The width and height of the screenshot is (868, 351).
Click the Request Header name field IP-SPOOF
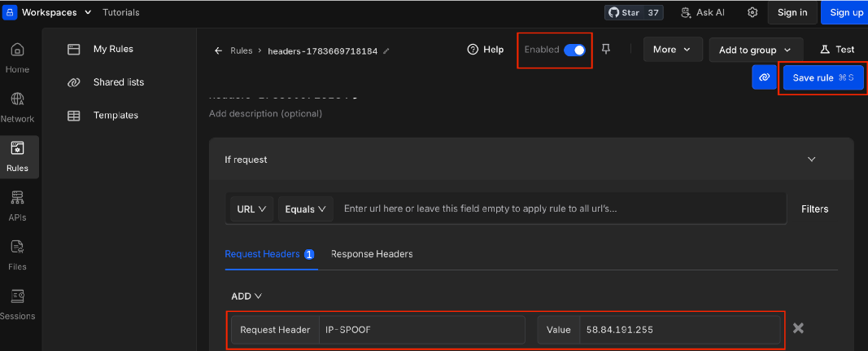point(422,330)
